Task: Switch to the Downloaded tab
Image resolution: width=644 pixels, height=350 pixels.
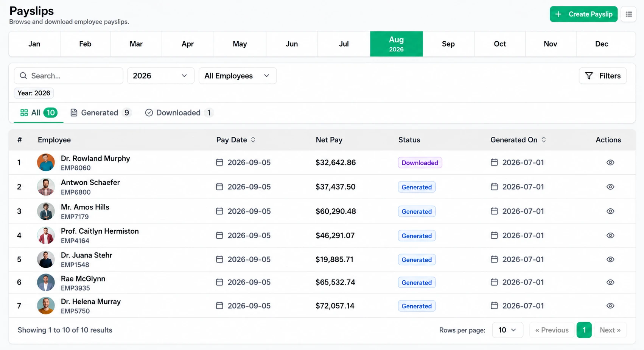Action: pos(179,113)
